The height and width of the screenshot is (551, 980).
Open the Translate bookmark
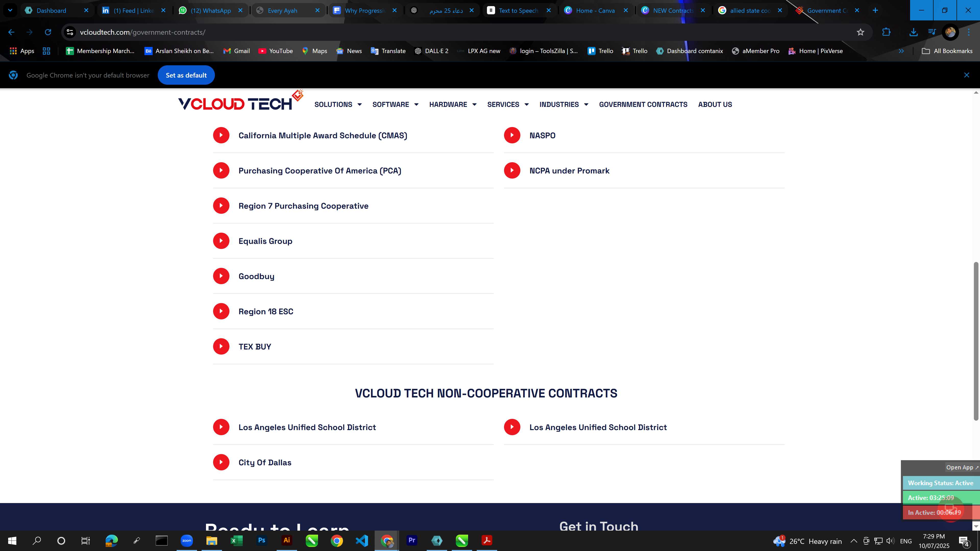(388, 51)
